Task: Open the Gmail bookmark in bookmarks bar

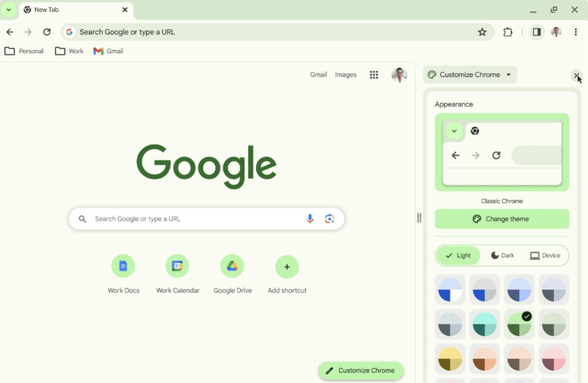Action: click(109, 51)
